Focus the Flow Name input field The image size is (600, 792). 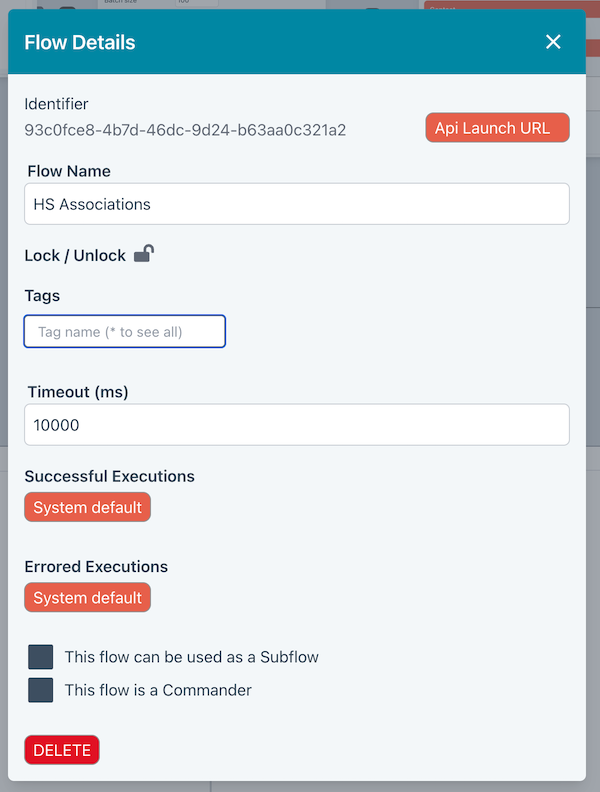click(297, 204)
